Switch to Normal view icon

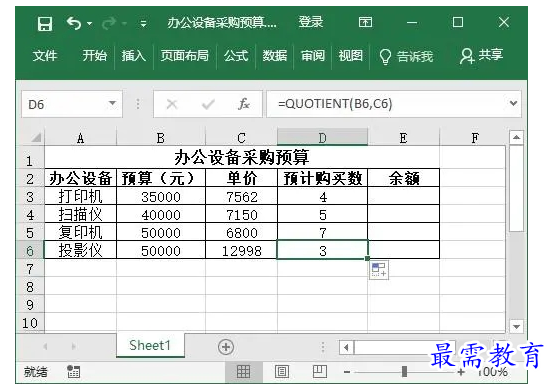pos(243,371)
